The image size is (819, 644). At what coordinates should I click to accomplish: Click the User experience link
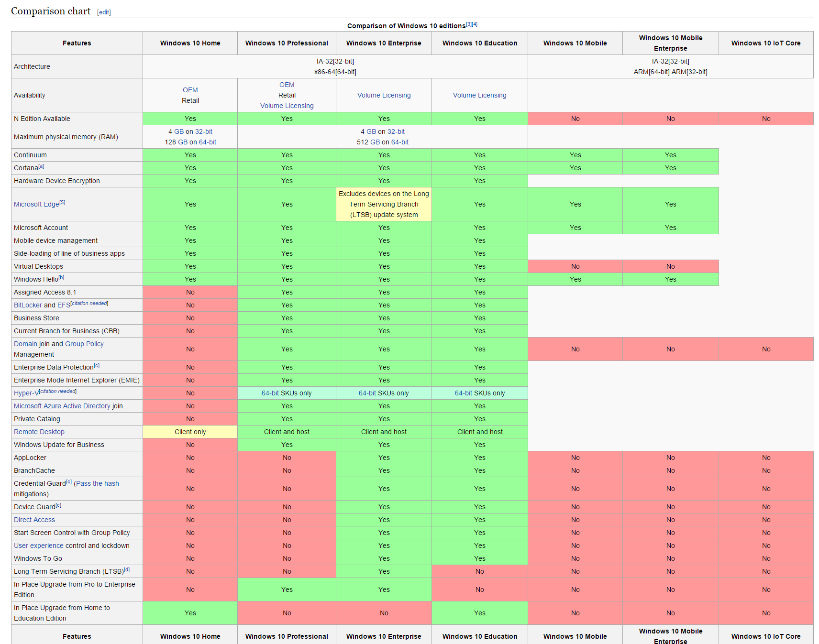tap(39, 546)
